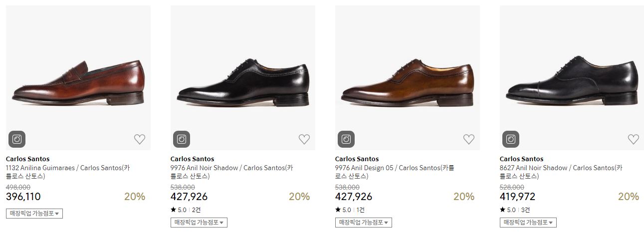Image resolution: width=644 pixels, height=242 pixels.
Task: Toggle wishlist heart on 9976 Anil Noir Shadow
Action: click(x=304, y=140)
